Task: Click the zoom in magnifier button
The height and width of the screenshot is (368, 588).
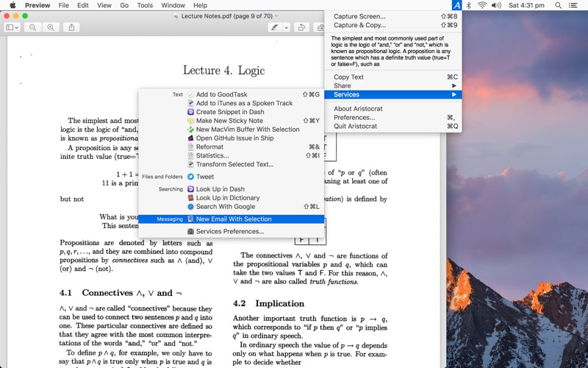Action: pyautogui.click(x=50, y=27)
